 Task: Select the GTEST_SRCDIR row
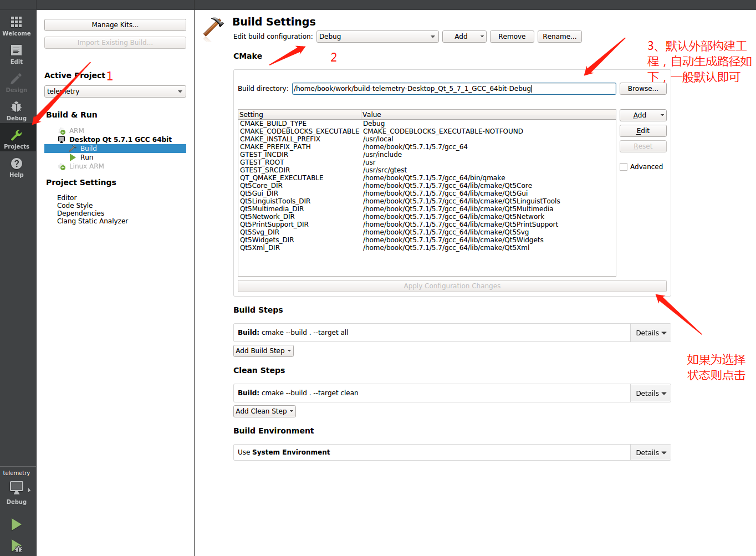pyautogui.click(x=427, y=170)
